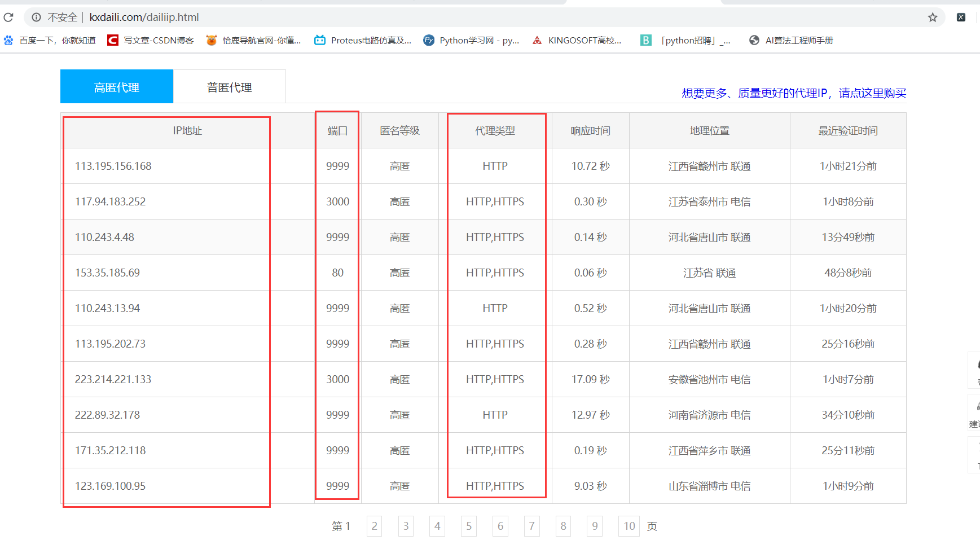The width and height of the screenshot is (980, 540).
Task: Open the python招聘 bookmark
Action: point(685,40)
